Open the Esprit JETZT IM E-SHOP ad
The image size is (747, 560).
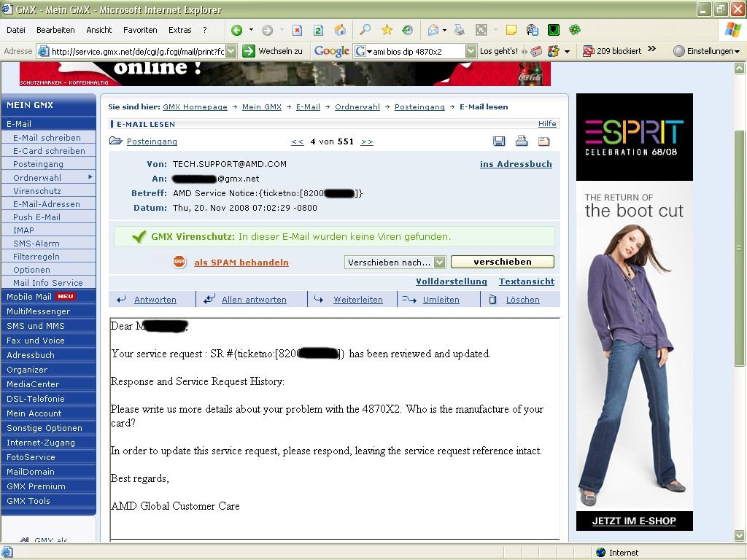point(634,521)
